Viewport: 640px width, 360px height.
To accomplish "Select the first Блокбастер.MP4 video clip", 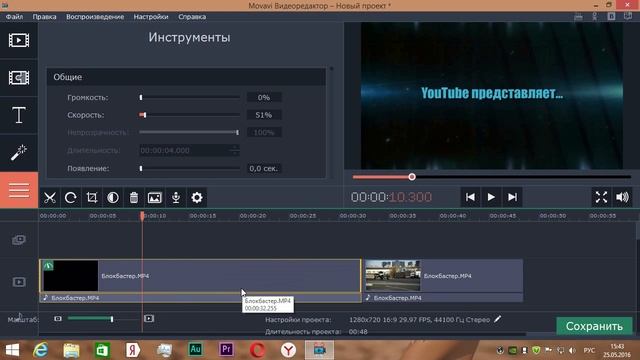I will coord(200,276).
